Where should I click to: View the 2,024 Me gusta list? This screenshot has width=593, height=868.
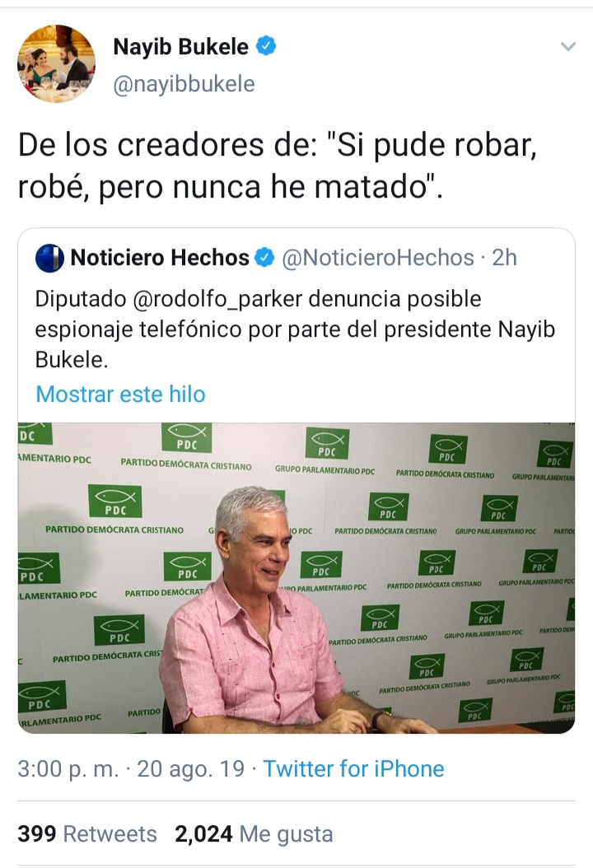pos(254,833)
